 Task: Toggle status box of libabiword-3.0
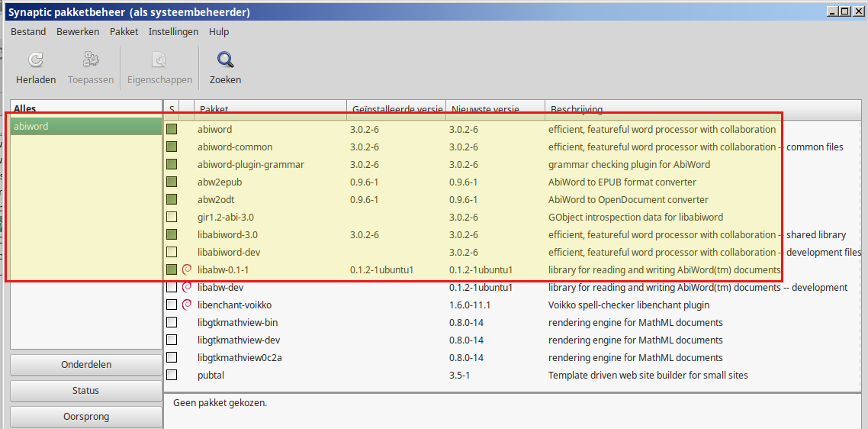click(x=172, y=234)
